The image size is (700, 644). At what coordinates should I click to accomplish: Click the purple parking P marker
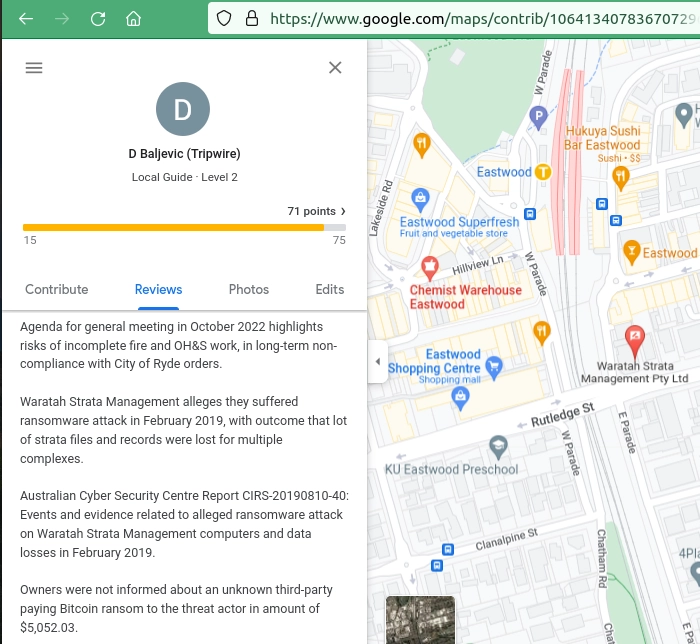[538, 117]
